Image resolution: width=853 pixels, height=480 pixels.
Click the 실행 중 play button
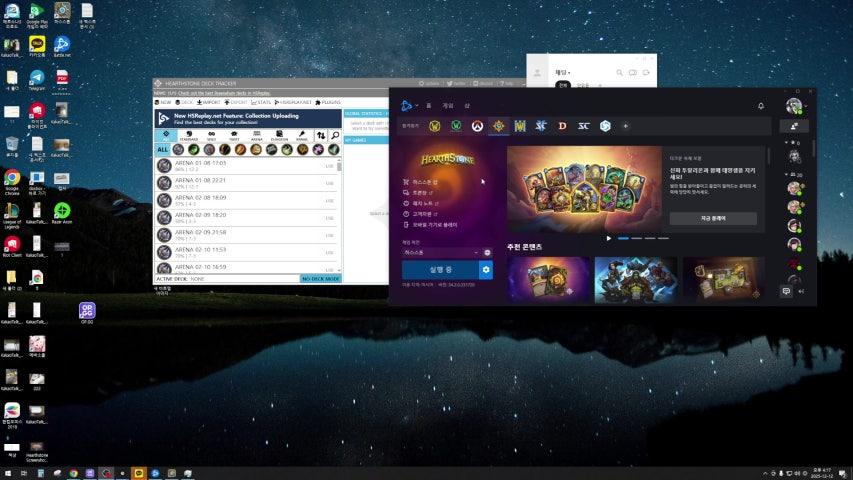click(440, 270)
